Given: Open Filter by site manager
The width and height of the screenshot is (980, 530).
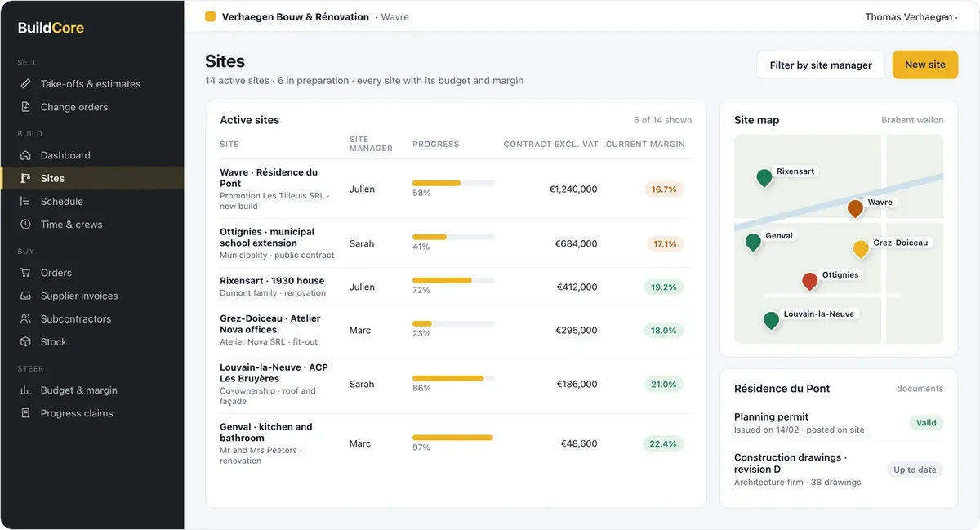Looking at the screenshot, I should pyautogui.click(x=821, y=65).
